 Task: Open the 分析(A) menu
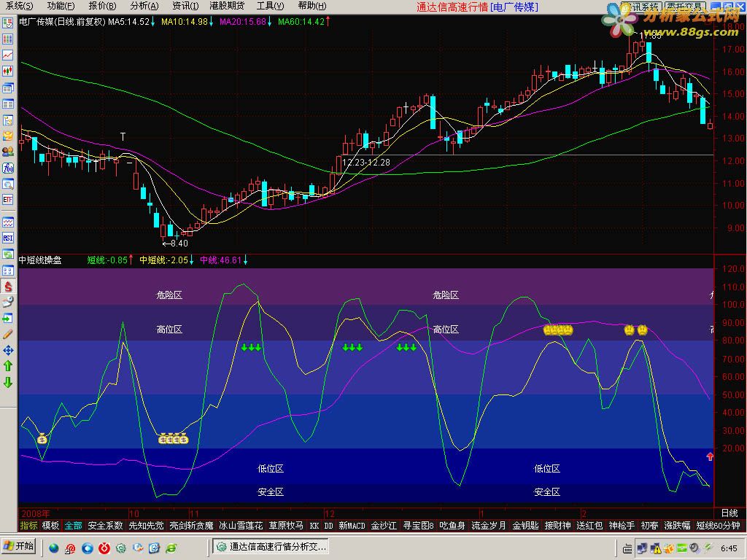click(144, 6)
